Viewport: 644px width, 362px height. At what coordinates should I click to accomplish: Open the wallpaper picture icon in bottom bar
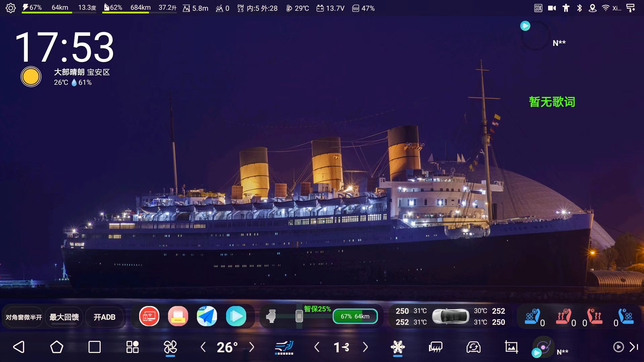[x=511, y=347]
